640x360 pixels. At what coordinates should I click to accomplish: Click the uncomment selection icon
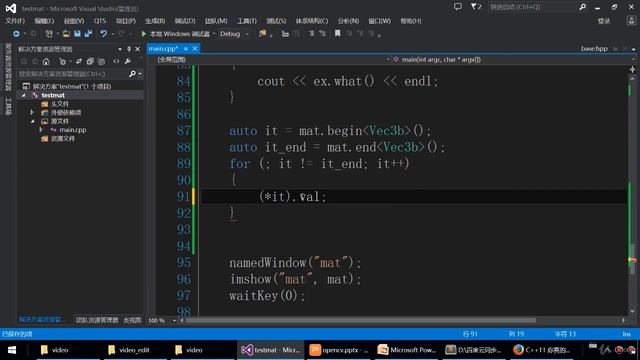click(322, 34)
